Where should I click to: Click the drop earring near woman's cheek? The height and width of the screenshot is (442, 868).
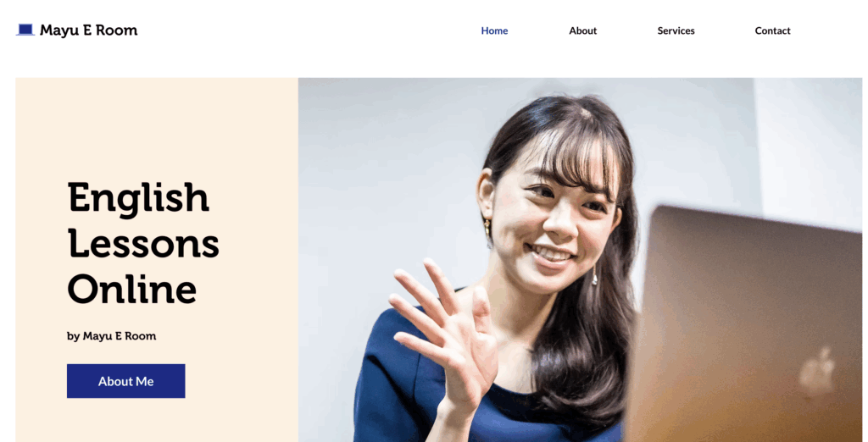tap(594, 275)
